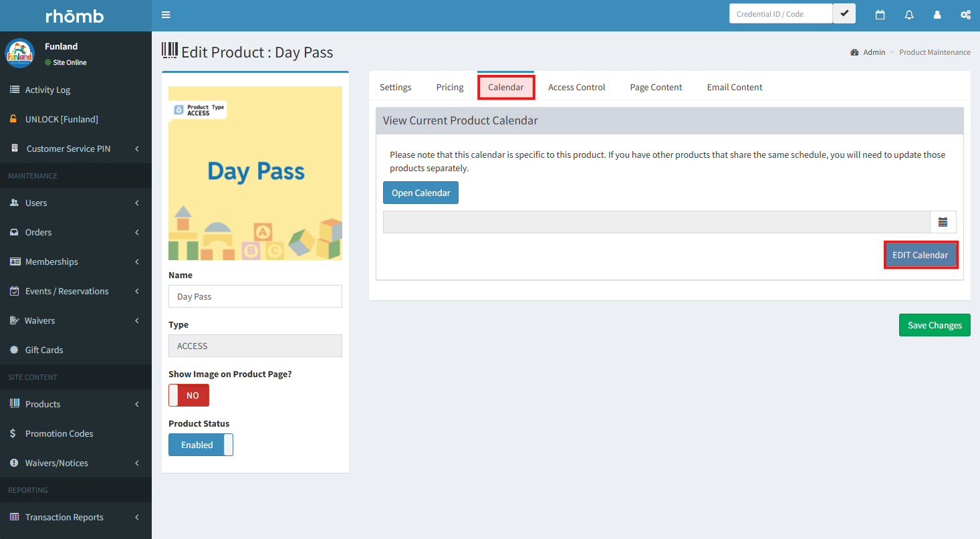Toggle the Product Status Enabled switch

pyautogui.click(x=201, y=445)
